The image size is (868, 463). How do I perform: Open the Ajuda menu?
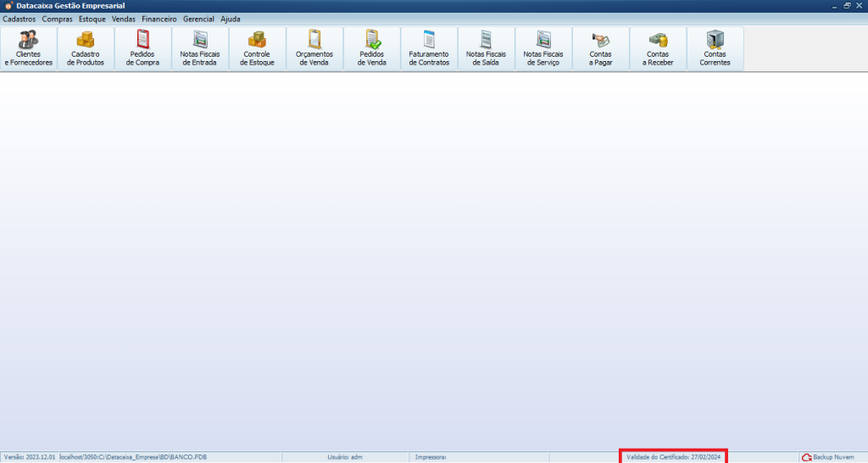[x=231, y=19]
